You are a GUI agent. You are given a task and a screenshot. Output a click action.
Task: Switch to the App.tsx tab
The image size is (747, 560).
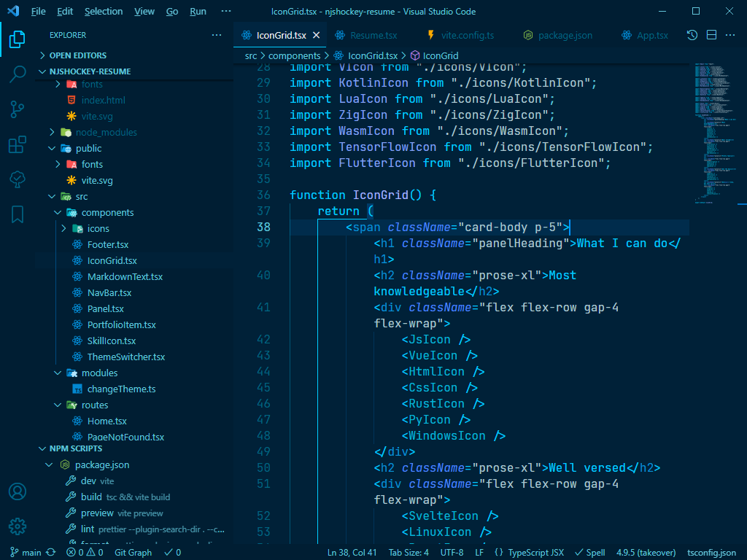tap(646, 35)
